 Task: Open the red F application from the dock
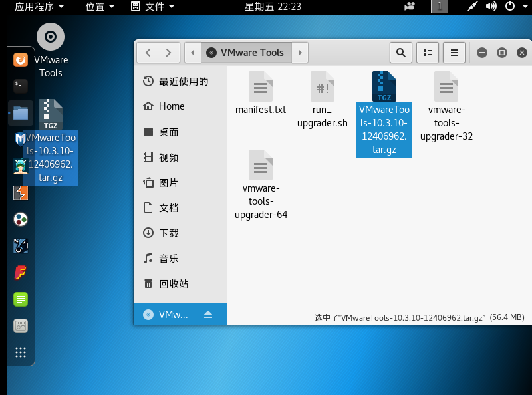point(20,273)
